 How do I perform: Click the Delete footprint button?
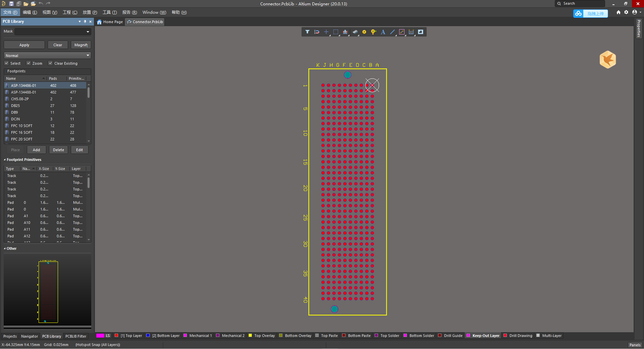point(58,150)
